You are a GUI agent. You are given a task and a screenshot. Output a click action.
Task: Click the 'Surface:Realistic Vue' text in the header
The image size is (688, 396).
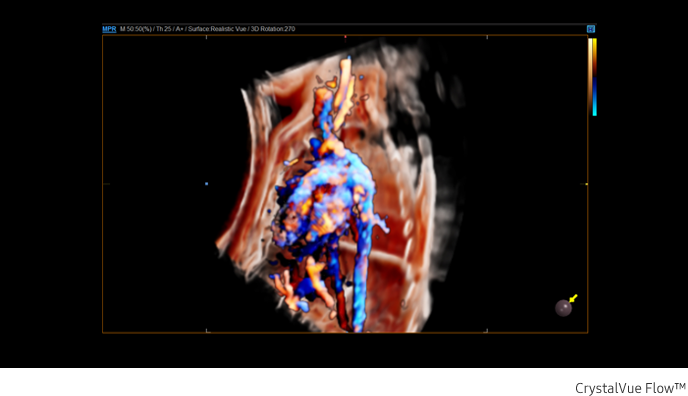pos(217,29)
